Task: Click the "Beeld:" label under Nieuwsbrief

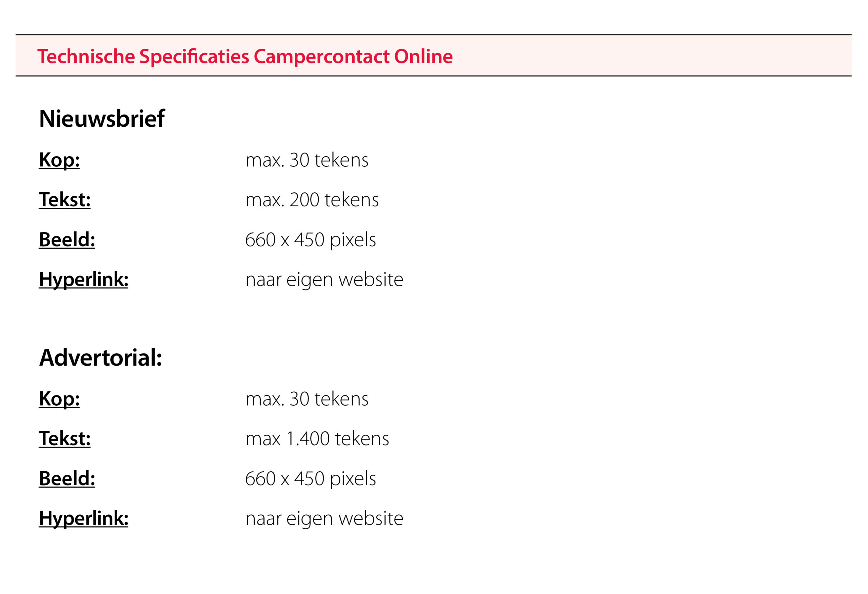Action: click(67, 239)
